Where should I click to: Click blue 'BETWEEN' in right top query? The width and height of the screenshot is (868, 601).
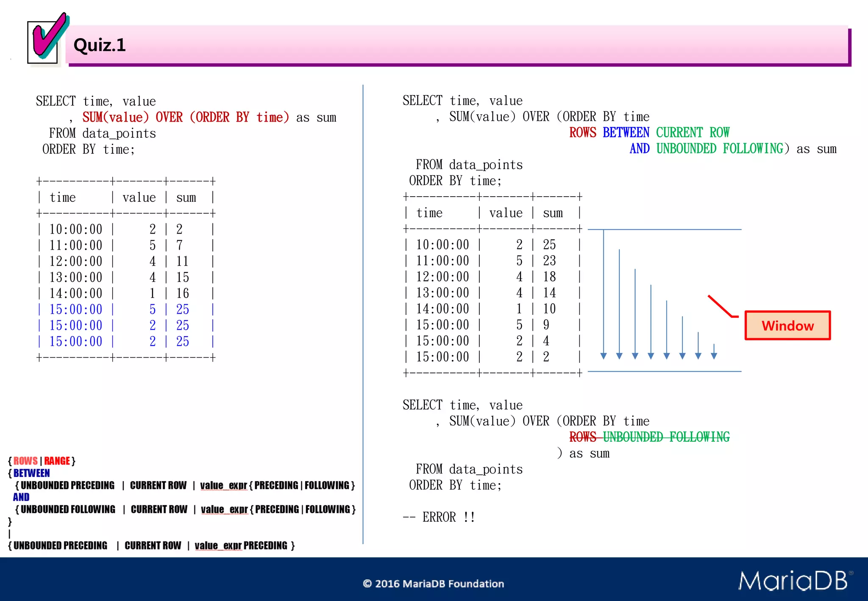(x=626, y=133)
